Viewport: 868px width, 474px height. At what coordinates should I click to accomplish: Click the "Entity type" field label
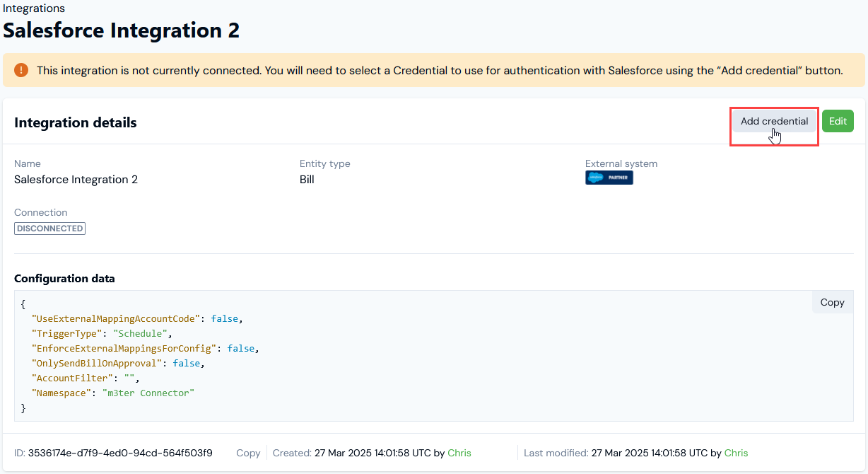pos(325,163)
